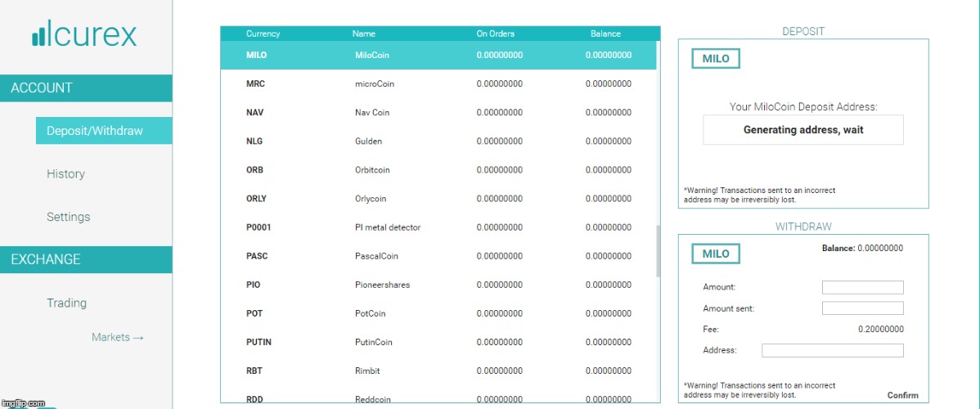Select the MRC microCoin row
980x409 pixels.
tap(438, 83)
